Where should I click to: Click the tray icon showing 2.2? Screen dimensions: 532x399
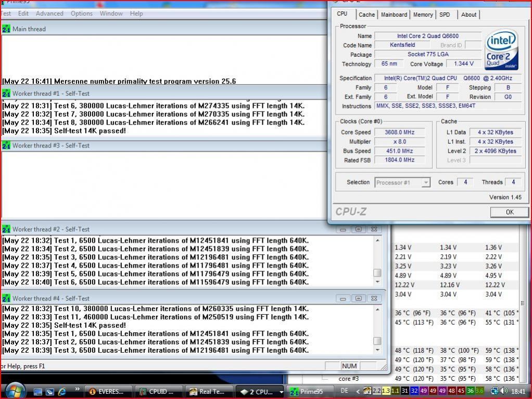tap(376, 391)
